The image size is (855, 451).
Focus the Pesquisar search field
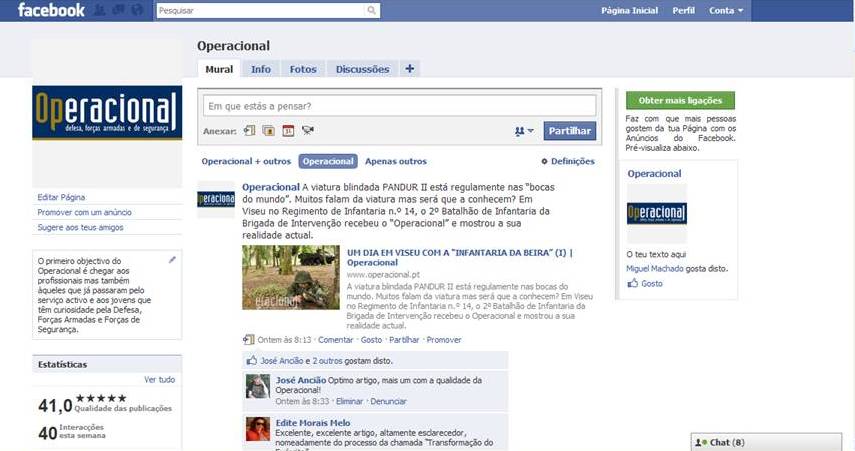click(262, 10)
